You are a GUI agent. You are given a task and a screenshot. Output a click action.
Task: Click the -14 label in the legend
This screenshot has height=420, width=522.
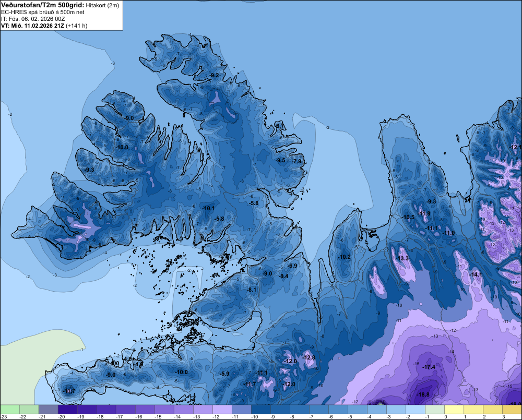177,417
